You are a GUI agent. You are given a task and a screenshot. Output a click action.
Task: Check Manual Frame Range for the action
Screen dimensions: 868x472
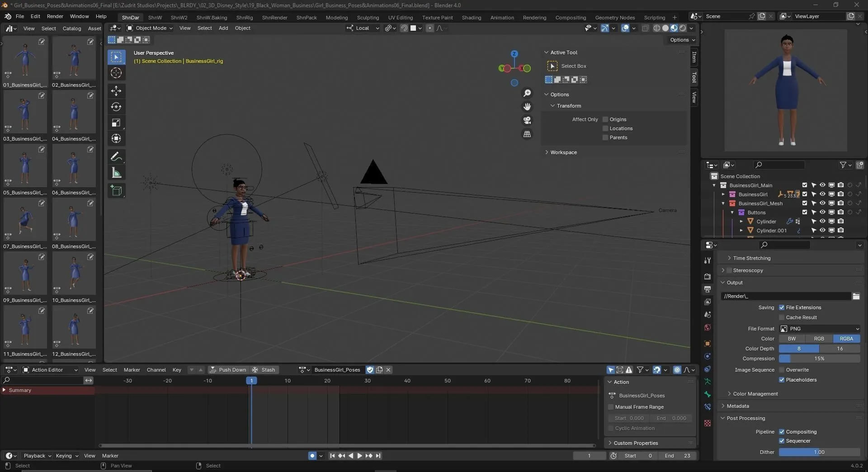[x=611, y=406]
